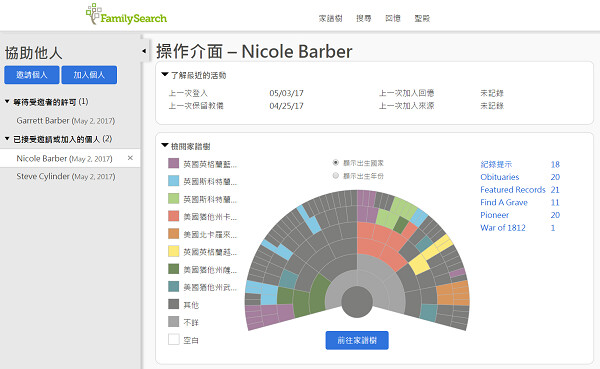This screenshot has width=600, height=369.
Task: Click the 操作介面 – Nicole Barber heading
Action: (x=254, y=51)
